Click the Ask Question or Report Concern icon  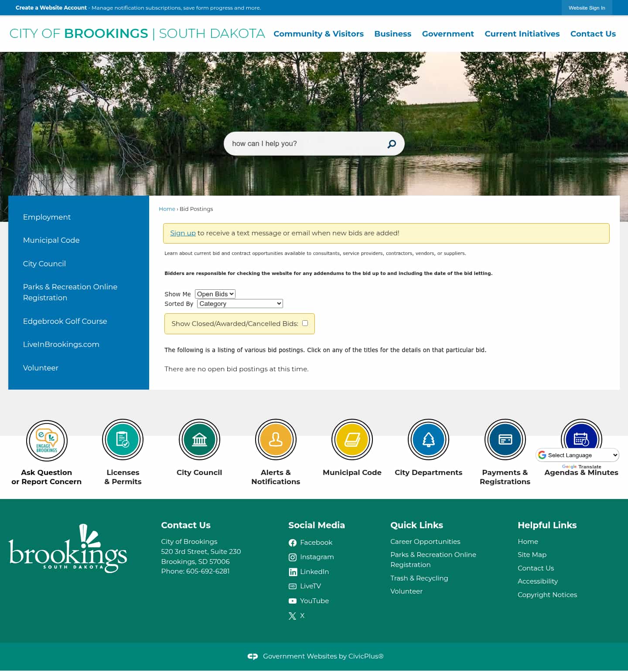tap(47, 440)
